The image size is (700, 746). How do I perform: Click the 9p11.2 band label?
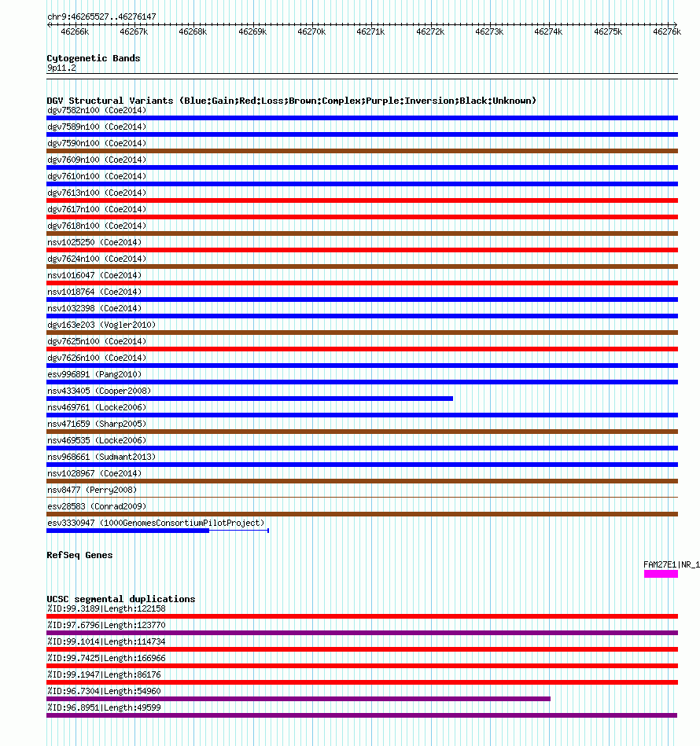(x=61, y=68)
